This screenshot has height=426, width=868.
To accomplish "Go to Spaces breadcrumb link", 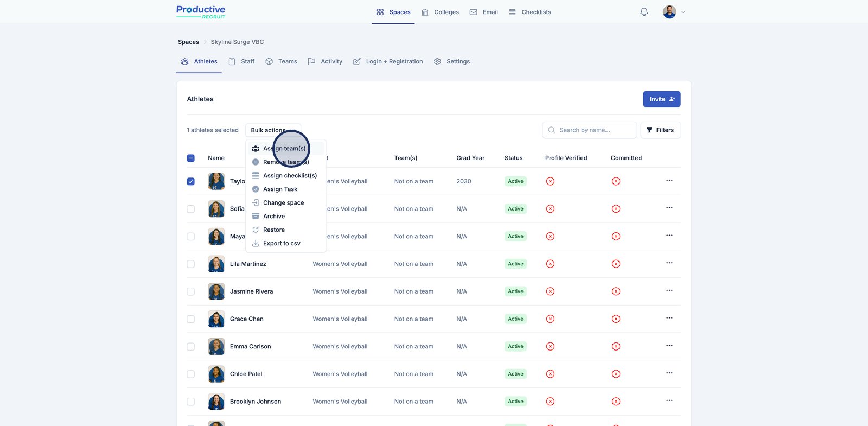I will pyautogui.click(x=188, y=42).
